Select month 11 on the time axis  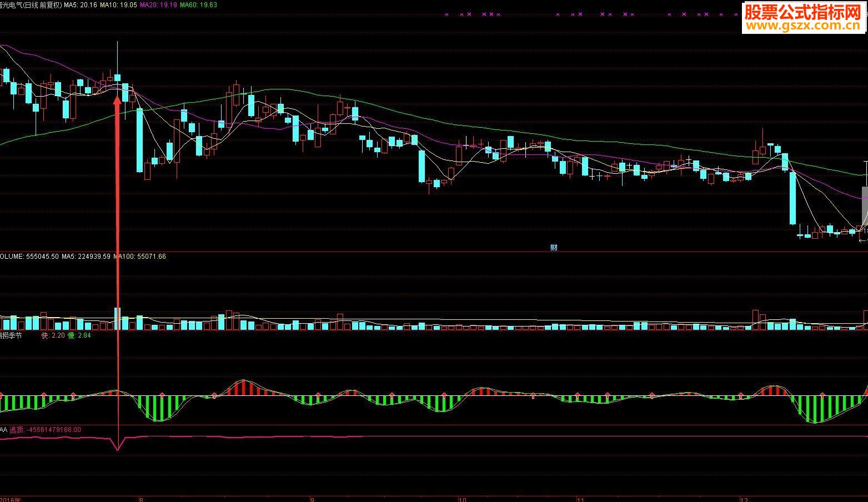point(581,499)
